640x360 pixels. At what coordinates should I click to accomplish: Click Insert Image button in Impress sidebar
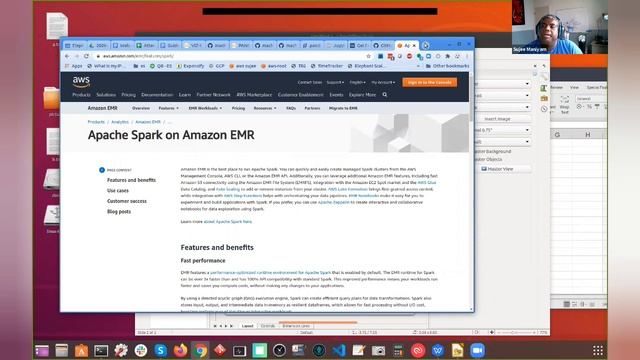pyautogui.click(x=502, y=119)
